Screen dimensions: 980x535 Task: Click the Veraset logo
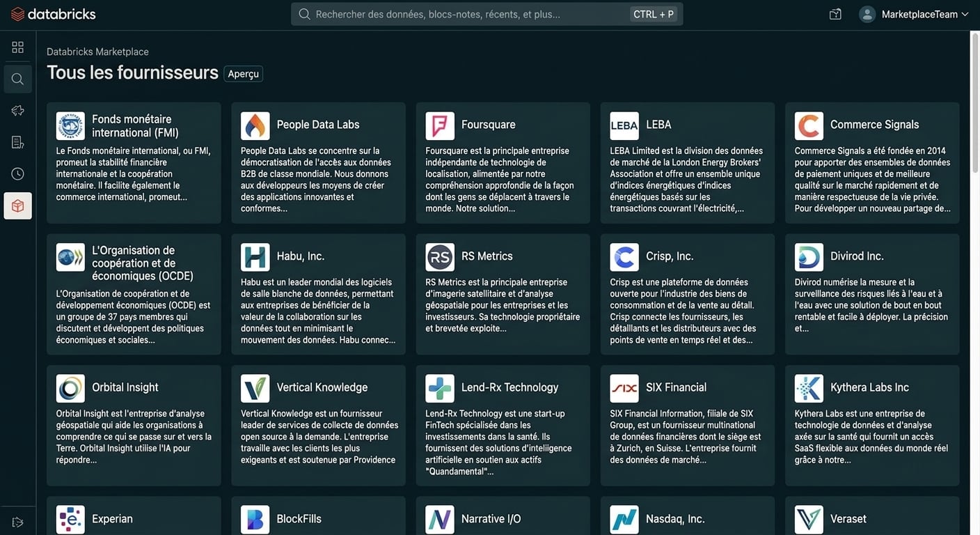click(809, 520)
